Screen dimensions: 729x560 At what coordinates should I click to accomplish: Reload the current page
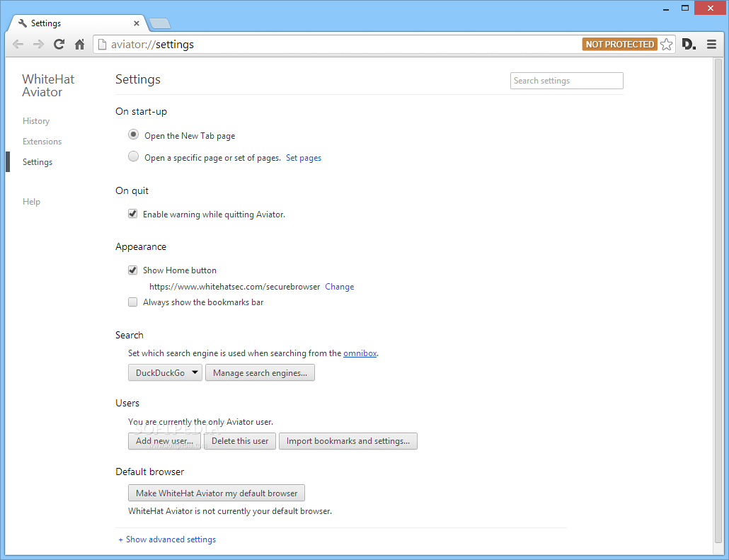click(59, 44)
